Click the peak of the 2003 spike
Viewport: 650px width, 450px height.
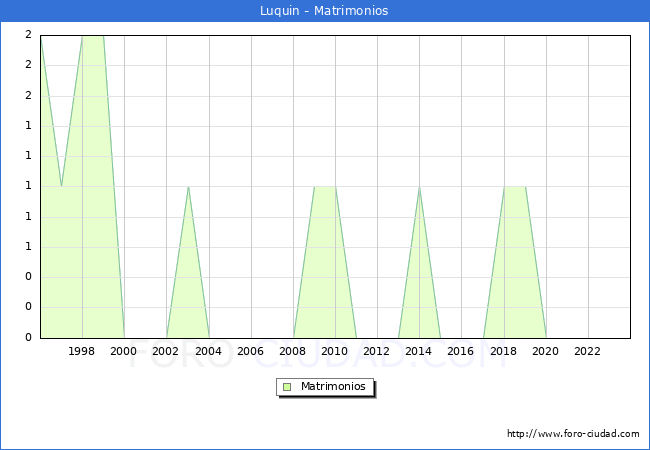pyautogui.click(x=188, y=187)
